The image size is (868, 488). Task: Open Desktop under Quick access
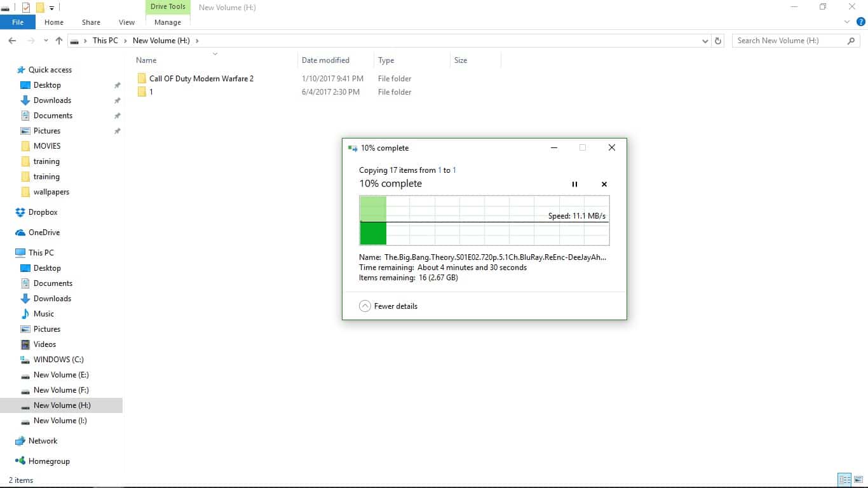point(47,85)
